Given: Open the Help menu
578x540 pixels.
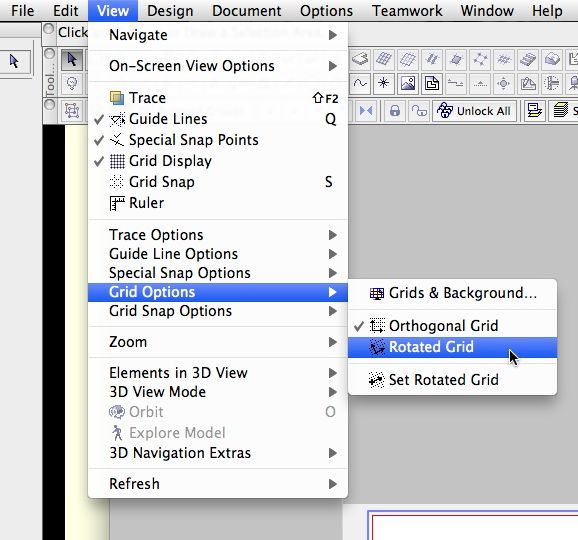Looking at the screenshot, I should tap(547, 11).
